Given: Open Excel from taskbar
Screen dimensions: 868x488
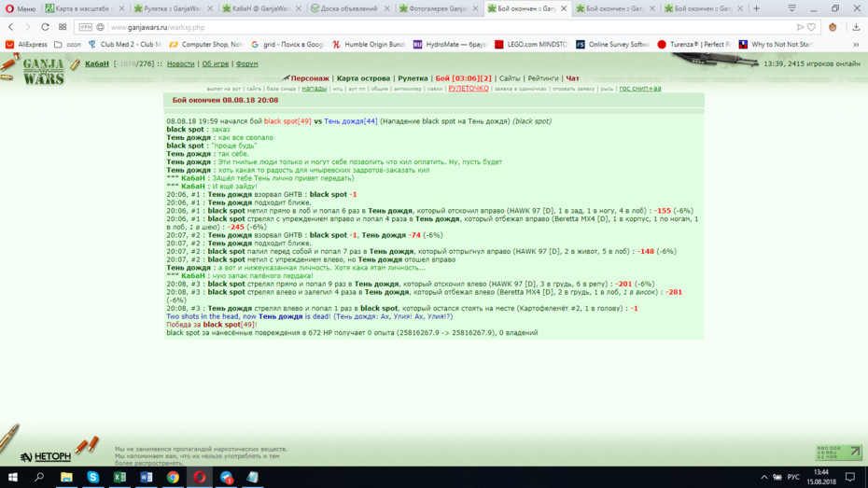Looking at the screenshot, I should 119,477.
